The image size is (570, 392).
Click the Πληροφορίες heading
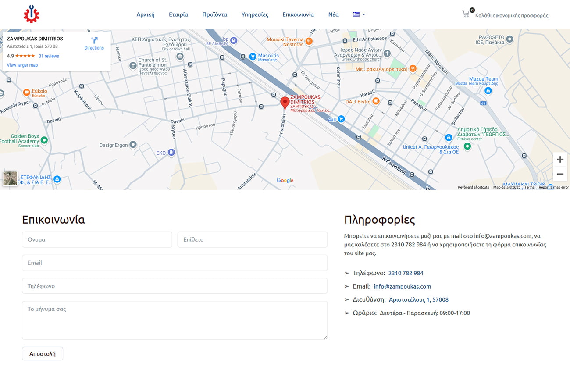pyautogui.click(x=380, y=220)
